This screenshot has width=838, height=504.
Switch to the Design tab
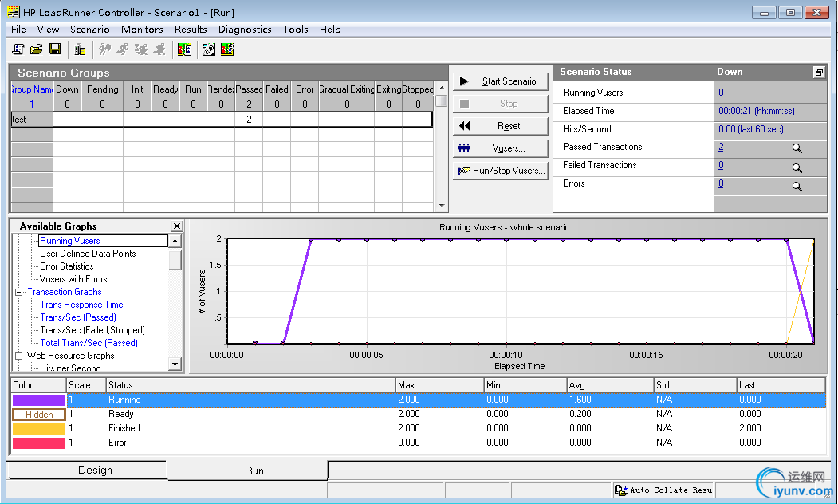tap(88, 471)
